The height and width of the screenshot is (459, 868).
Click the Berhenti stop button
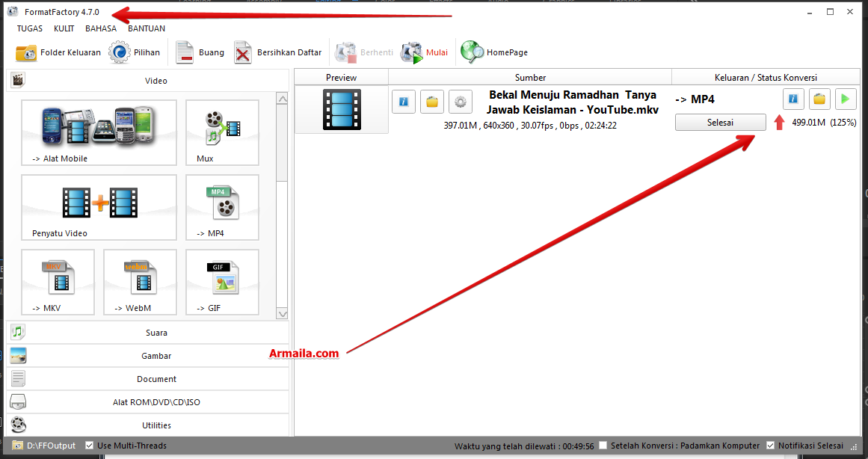pyautogui.click(x=363, y=52)
